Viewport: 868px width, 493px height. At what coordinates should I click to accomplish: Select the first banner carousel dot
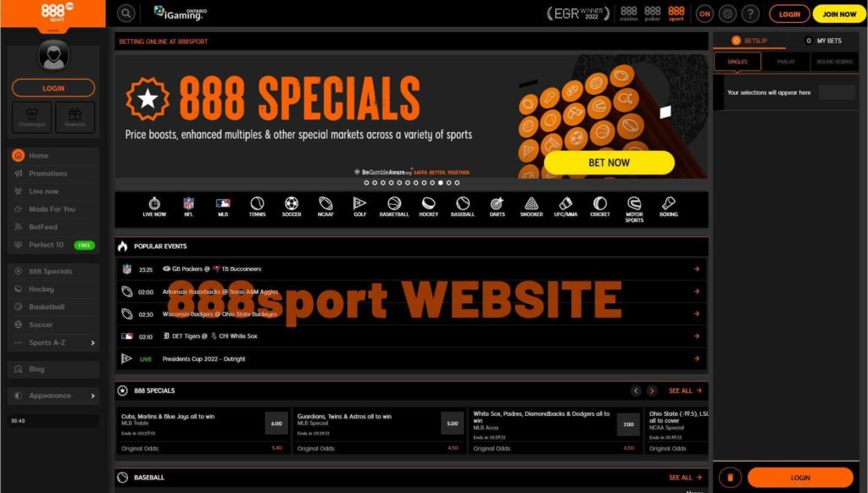[x=366, y=183]
